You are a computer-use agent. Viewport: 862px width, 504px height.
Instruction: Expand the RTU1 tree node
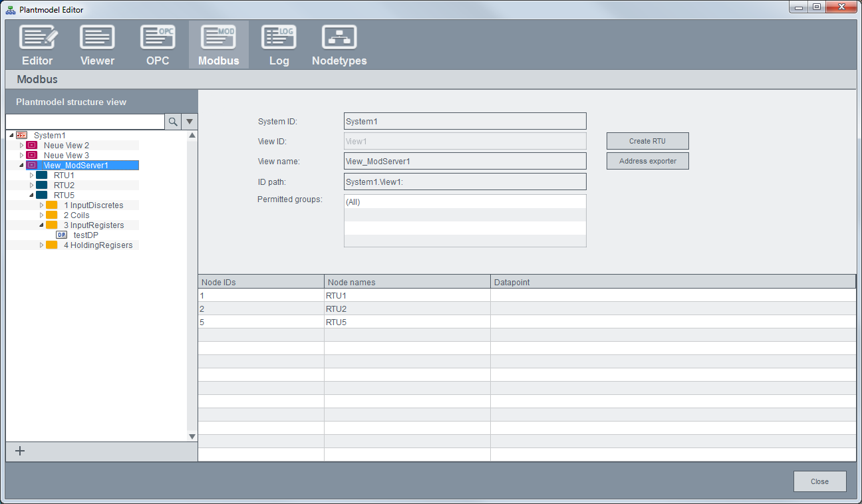pos(31,175)
